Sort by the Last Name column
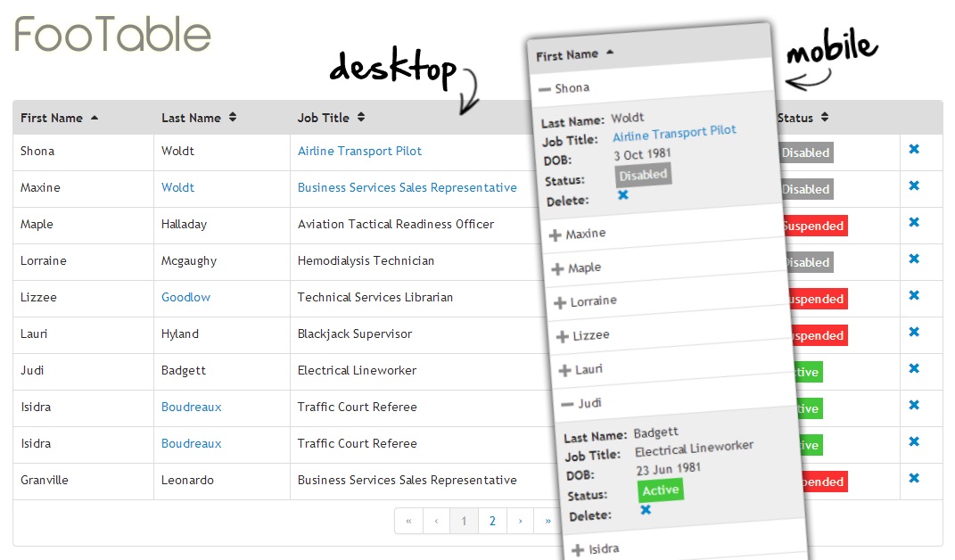Image resolution: width=955 pixels, height=560 pixels. coord(198,118)
